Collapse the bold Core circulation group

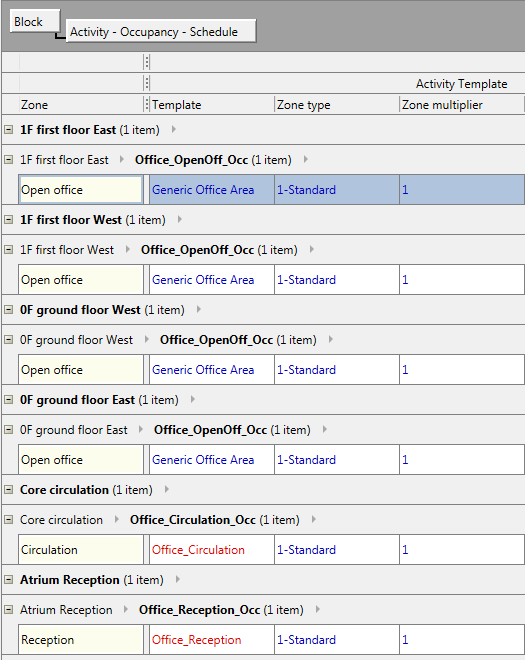pyautogui.click(x=8, y=490)
